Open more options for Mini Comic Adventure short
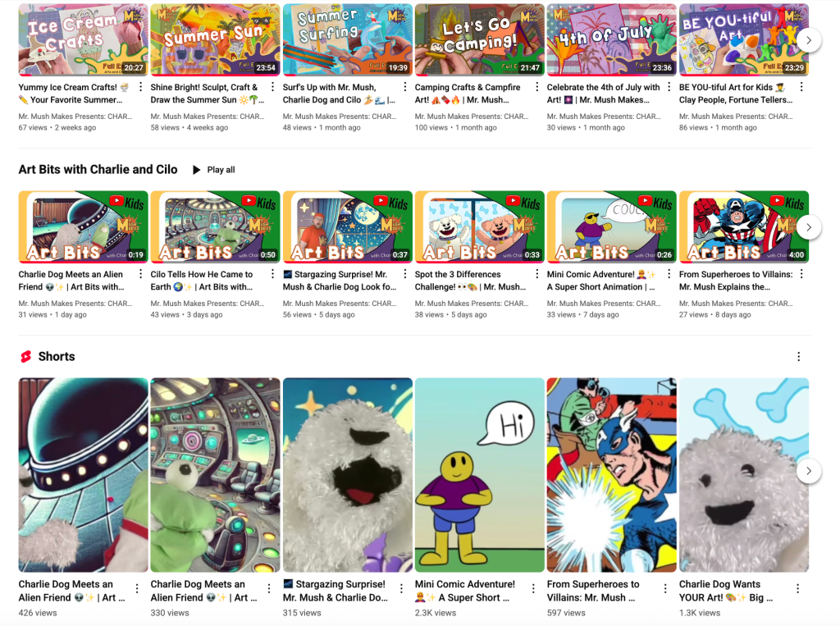The image size is (840, 626). (x=533, y=588)
